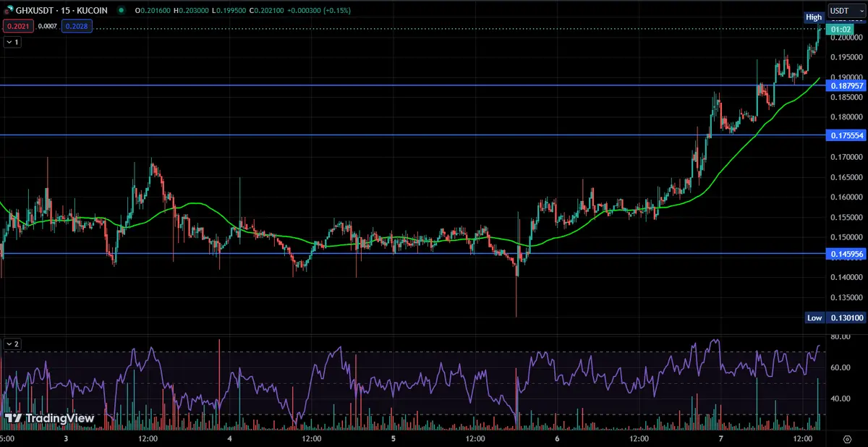Click the 0.200000 price axis label
The image size is (868, 447).
point(846,37)
